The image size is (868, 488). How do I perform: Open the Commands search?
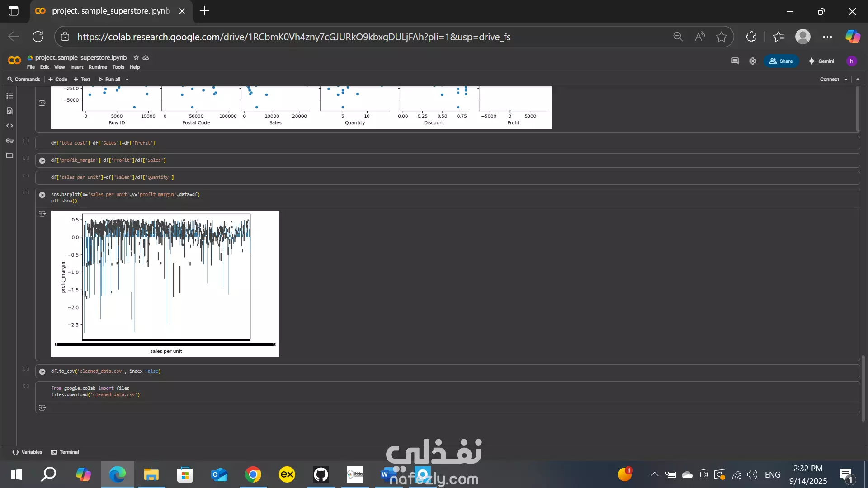pos(24,79)
